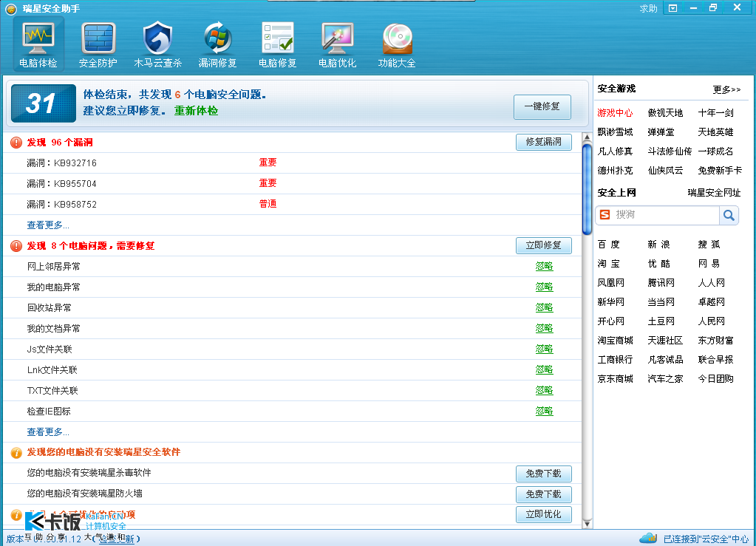This screenshot has height=546, width=756.
Task: Expand 查看更多 under the 漏洞 list
Action: (48, 225)
